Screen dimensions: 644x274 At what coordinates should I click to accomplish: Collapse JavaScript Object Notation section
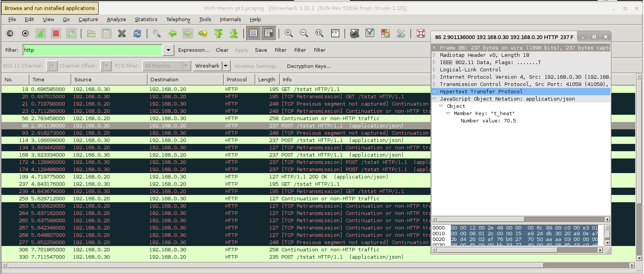pos(434,99)
